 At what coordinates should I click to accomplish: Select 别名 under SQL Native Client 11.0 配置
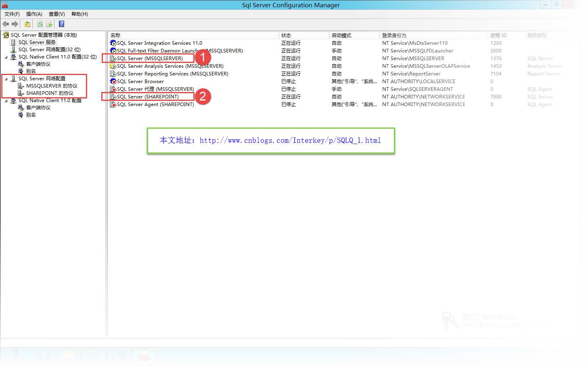point(31,115)
